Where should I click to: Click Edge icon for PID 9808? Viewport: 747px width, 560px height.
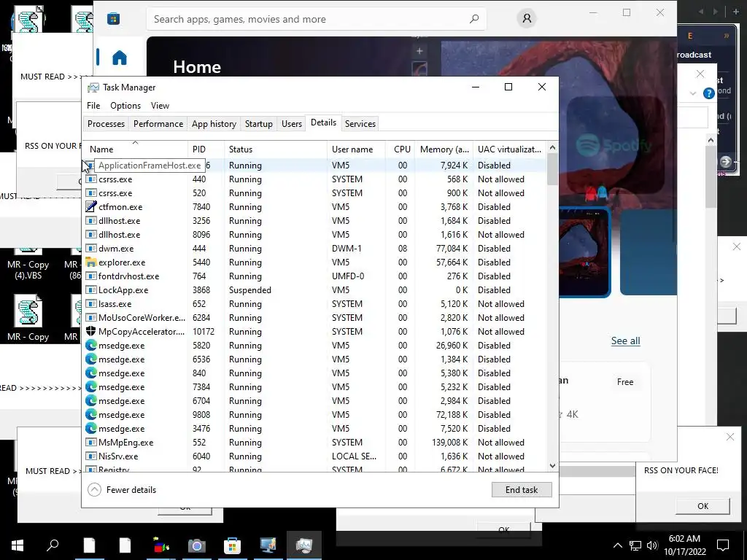90,414
